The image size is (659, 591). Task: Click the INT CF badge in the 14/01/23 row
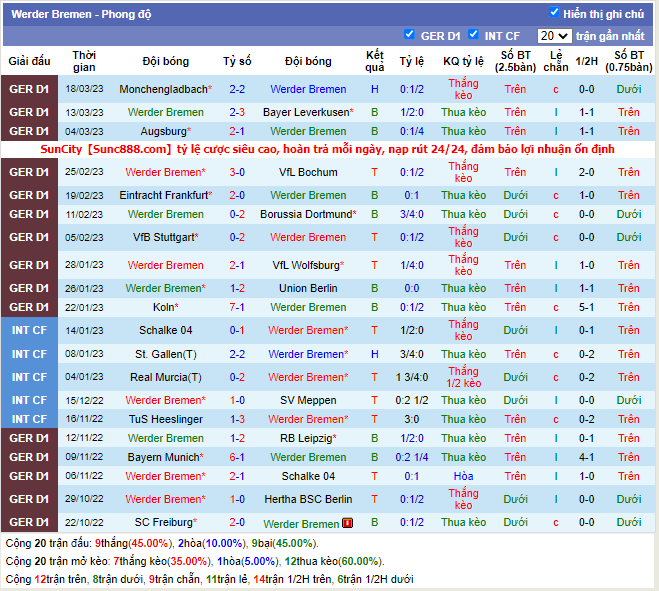point(29,330)
